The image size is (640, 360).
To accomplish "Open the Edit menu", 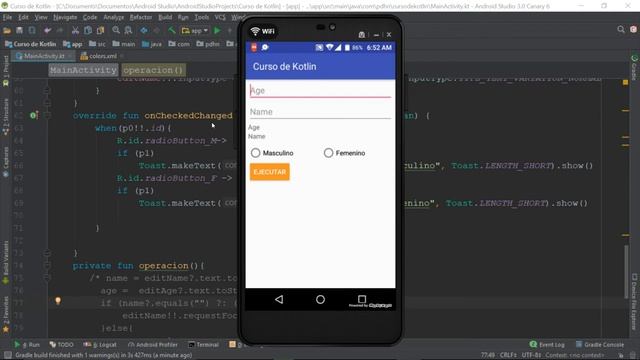I will click(23, 17).
